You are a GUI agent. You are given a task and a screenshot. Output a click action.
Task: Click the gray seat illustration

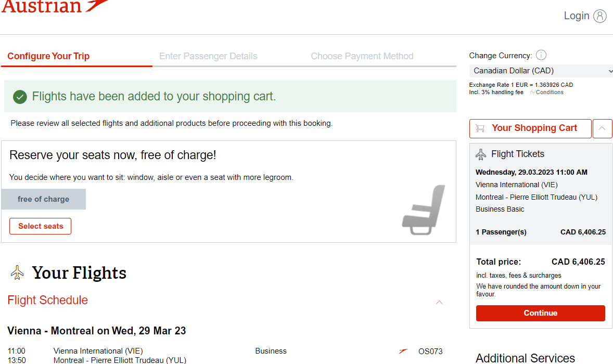point(424,210)
